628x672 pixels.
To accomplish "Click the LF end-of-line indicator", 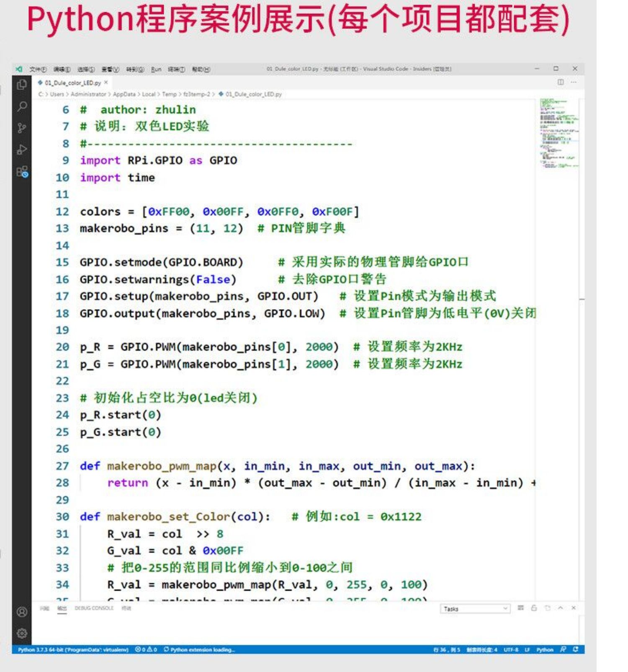I will point(527,650).
